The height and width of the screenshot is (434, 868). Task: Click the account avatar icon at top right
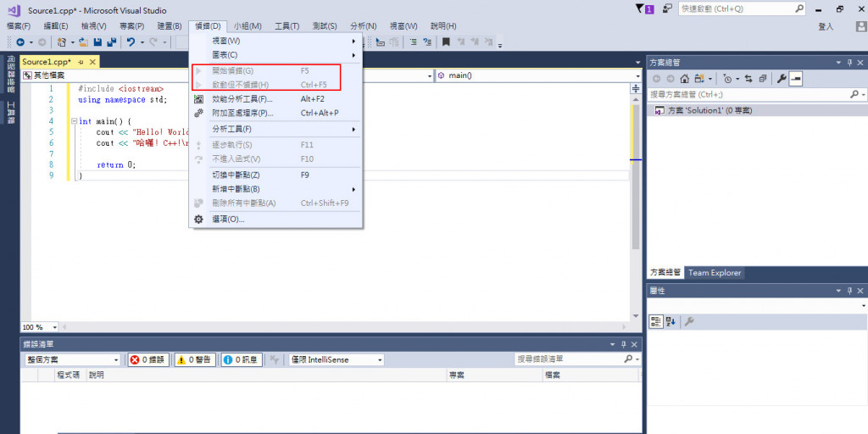pyautogui.click(x=861, y=26)
